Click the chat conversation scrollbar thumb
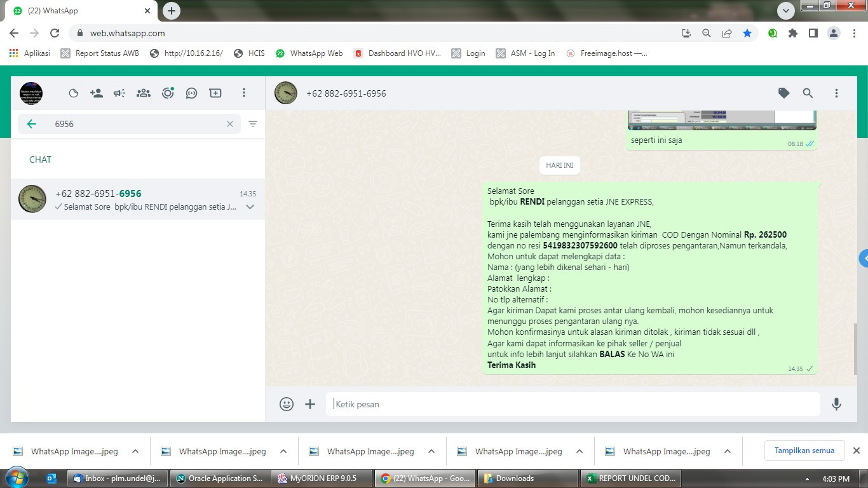This screenshot has width=868, height=488. pyautogui.click(x=855, y=349)
